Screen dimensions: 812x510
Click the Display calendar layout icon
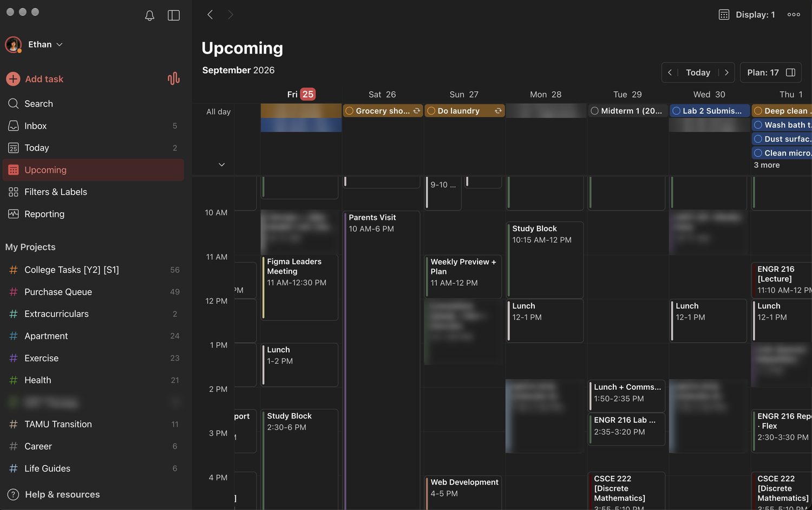pyautogui.click(x=724, y=15)
